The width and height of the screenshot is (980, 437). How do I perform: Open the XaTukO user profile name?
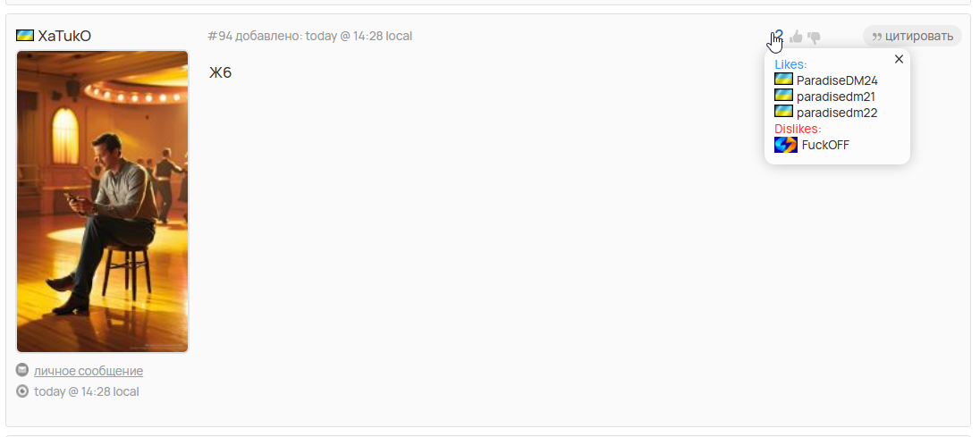pos(64,37)
